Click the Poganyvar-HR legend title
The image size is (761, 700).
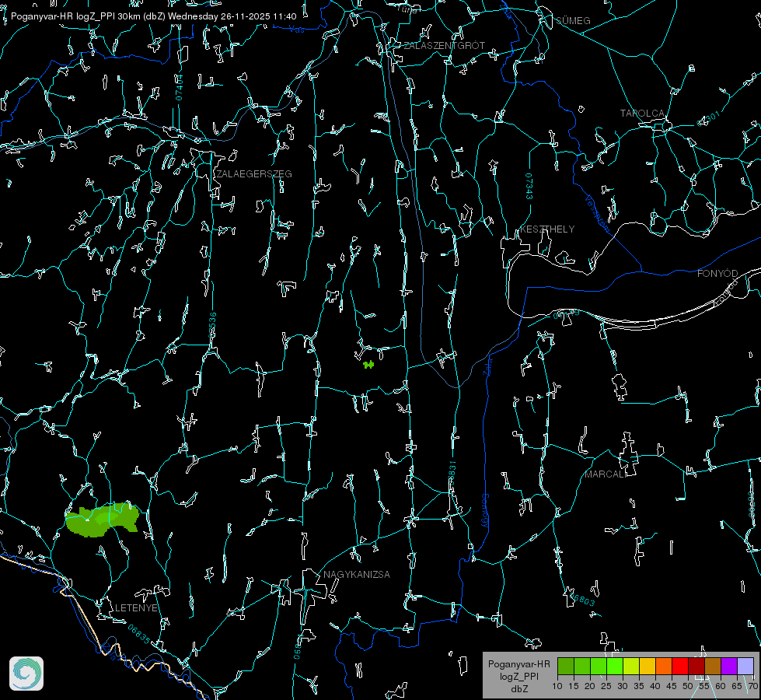518,664
